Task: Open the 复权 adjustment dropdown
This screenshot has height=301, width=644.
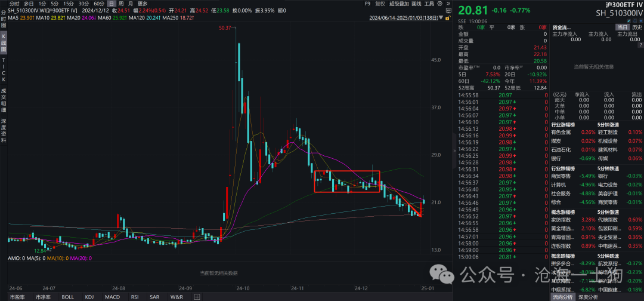Action: pos(380,4)
